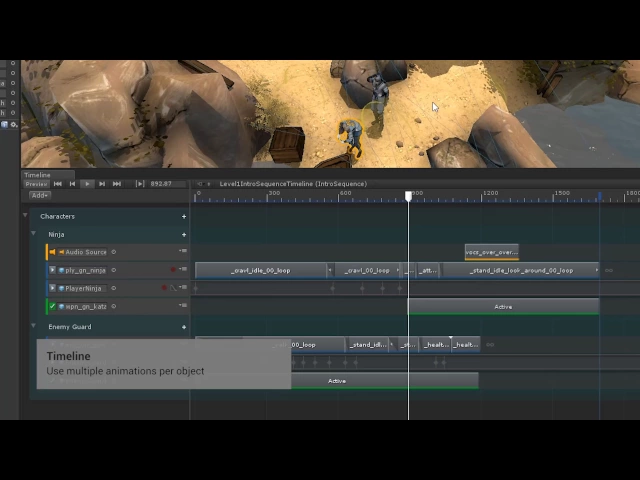Toggle the wpn_gn_katz activation checkbox
This screenshot has height=480, width=640.
[x=52, y=306]
